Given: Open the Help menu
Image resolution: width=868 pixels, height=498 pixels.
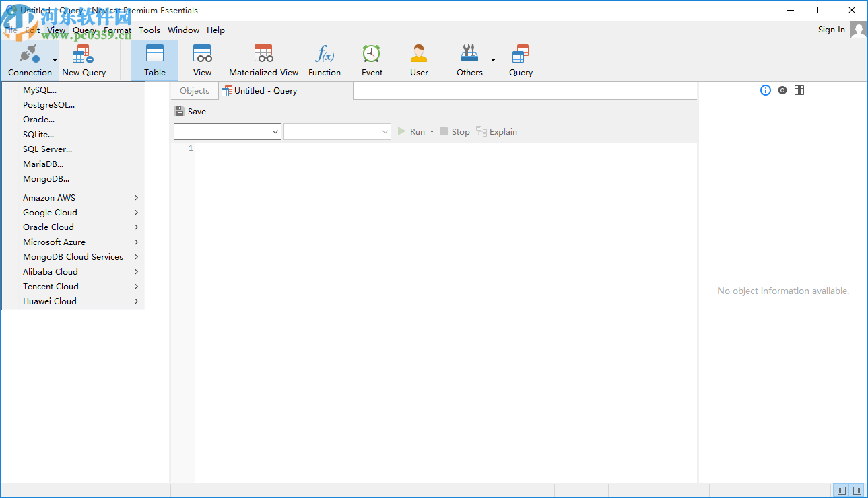Looking at the screenshot, I should point(215,30).
